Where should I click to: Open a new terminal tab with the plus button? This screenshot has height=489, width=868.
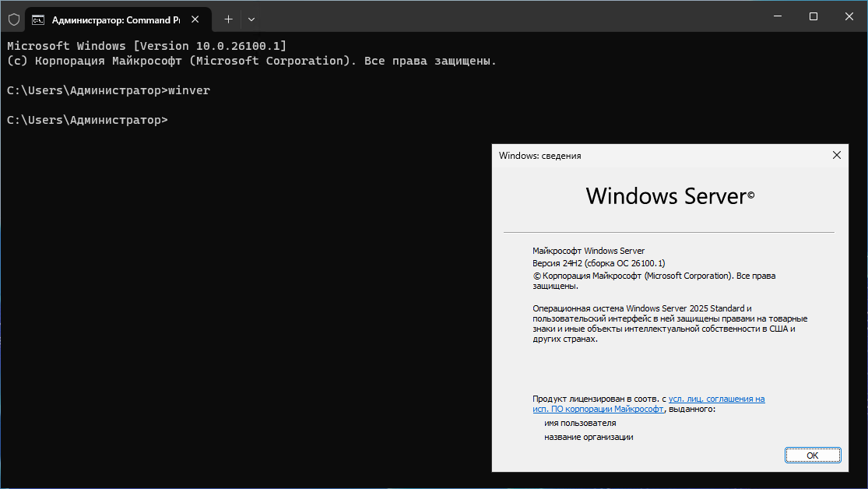228,19
